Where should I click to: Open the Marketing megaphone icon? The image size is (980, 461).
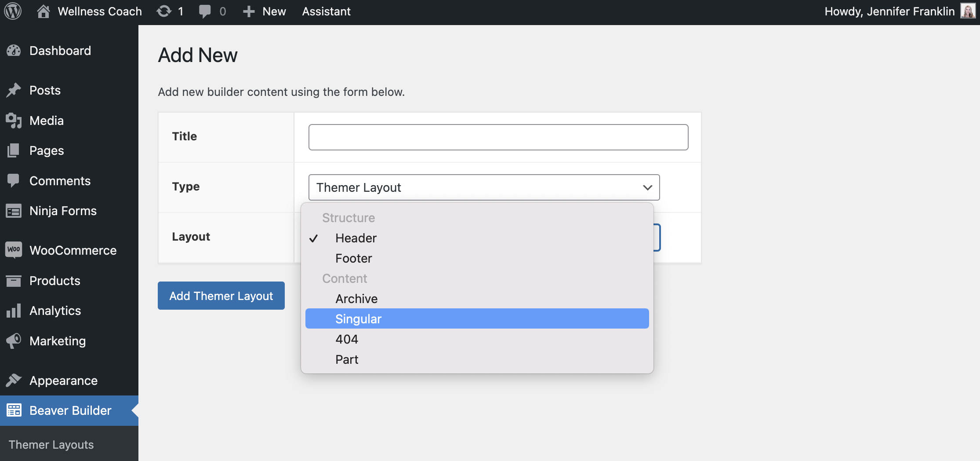coord(14,340)
